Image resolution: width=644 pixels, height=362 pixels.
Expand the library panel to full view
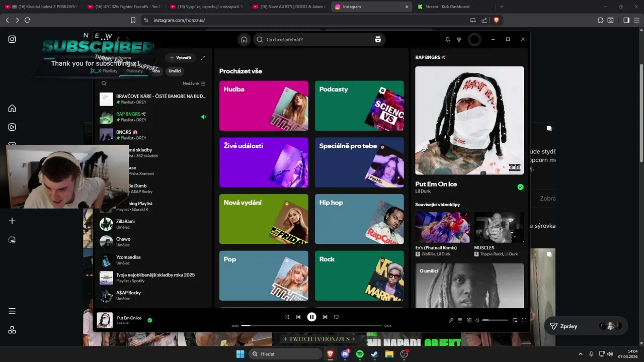(x=203, y=58)
